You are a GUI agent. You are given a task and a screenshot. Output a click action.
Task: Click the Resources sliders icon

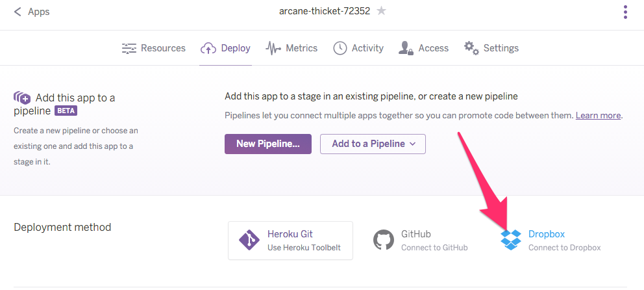pos(129,48)
